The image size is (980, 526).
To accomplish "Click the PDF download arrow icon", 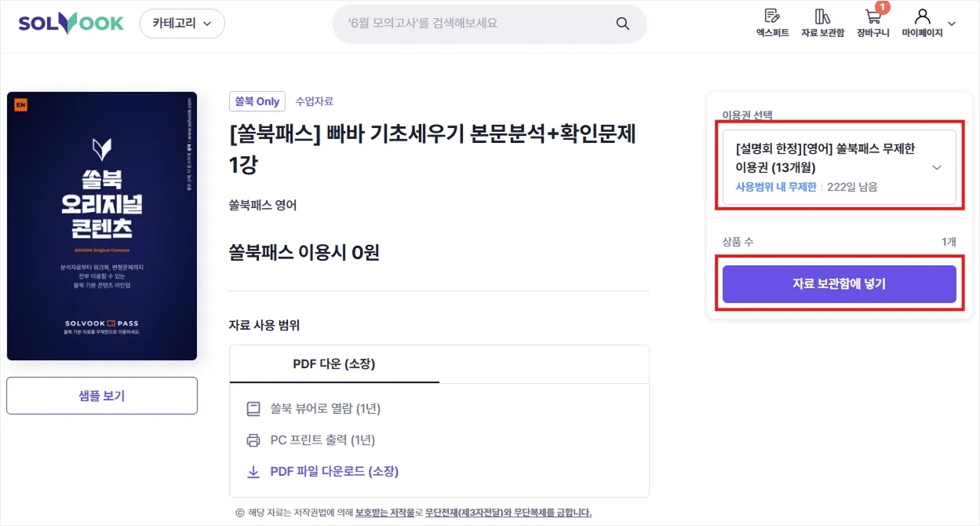I will (x=253, y=472).
